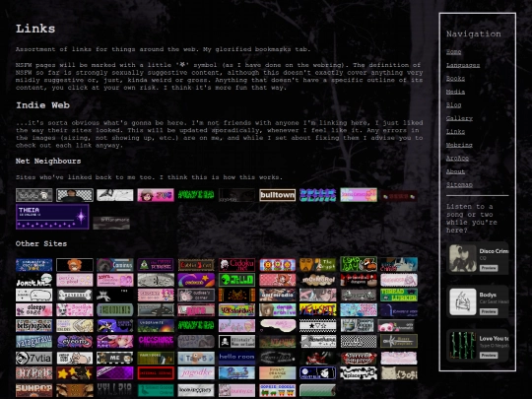The image size is (532, 399).
Task: Visit the hello room button
Action: 236,358
